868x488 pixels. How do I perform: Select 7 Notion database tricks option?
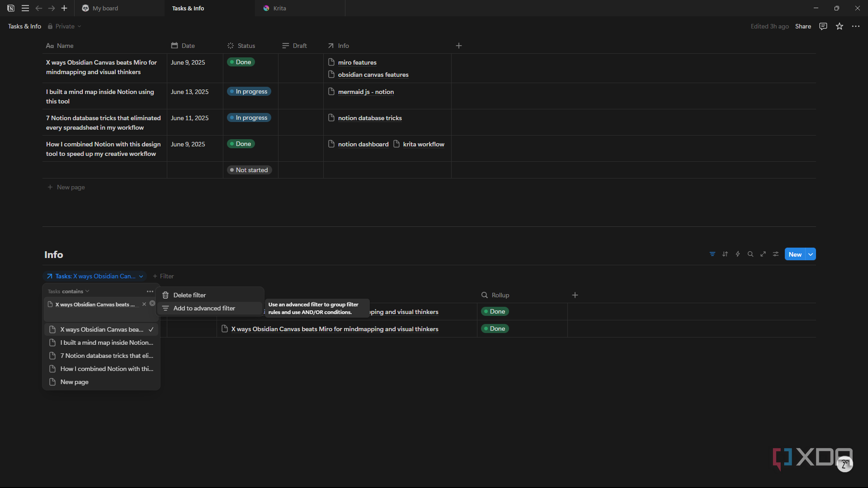pyautogui.click(x=101, y=356)
